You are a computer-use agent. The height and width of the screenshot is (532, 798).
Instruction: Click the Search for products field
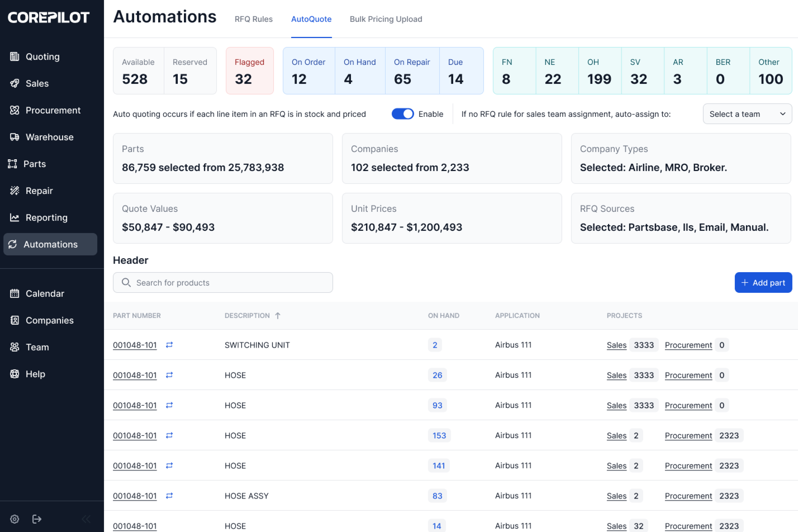(x=222, y=283)
